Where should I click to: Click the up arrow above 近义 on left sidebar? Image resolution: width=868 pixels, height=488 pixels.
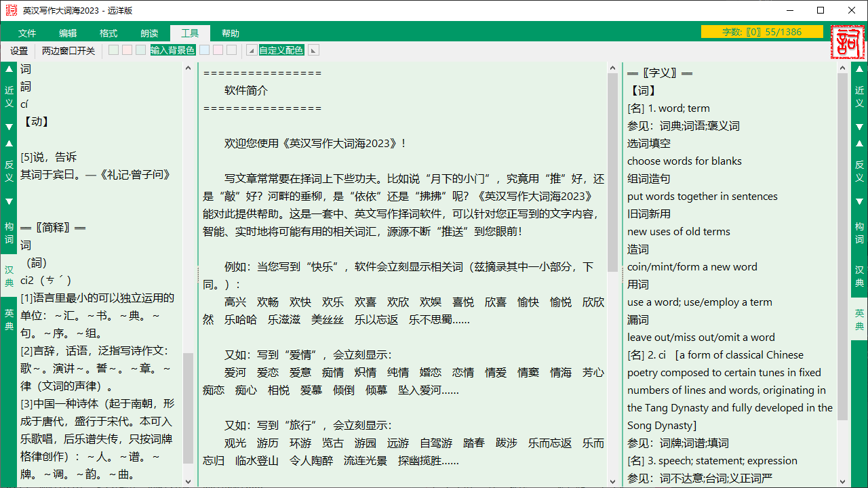pos(9,68)
